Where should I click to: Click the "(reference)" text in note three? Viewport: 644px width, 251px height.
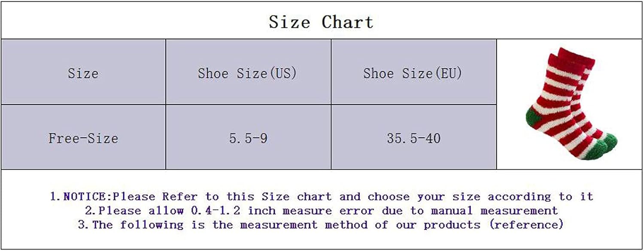[x=526, y=224]
